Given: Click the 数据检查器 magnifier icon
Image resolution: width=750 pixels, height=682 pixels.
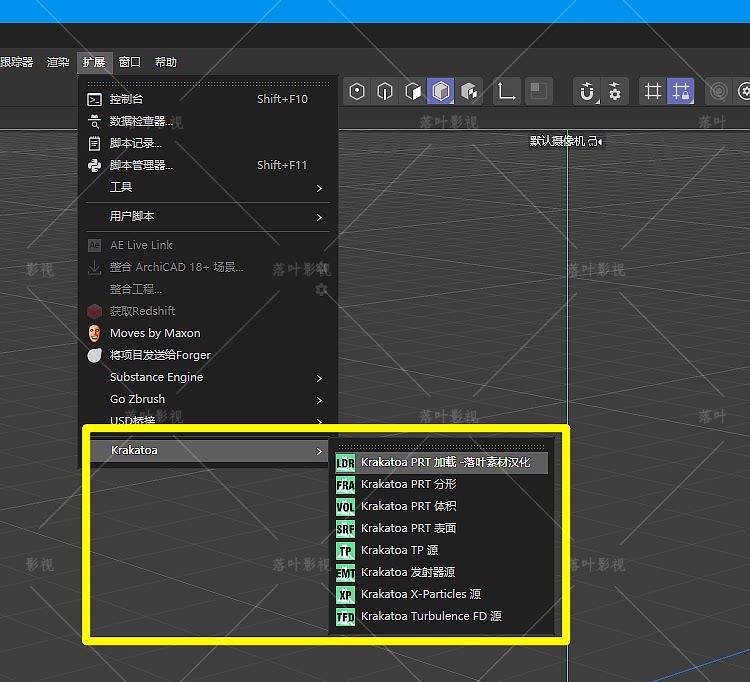Looking at the screenshot, I should (x=95, y=121).
